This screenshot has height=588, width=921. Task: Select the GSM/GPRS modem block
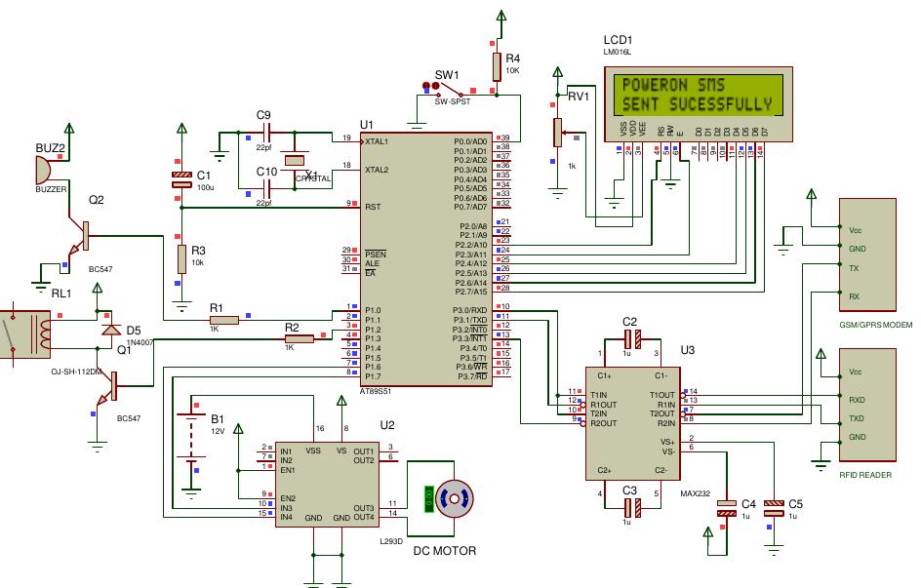[867, 255]
